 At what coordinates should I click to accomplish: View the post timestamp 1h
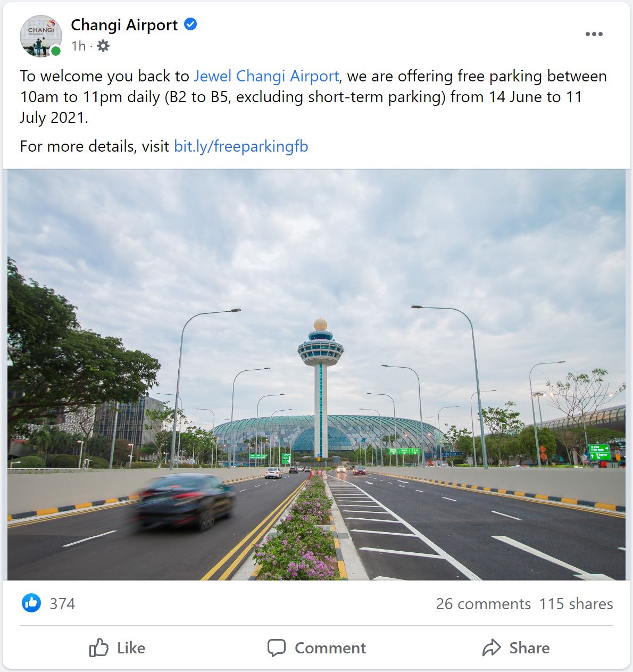[x=78, y=46]
